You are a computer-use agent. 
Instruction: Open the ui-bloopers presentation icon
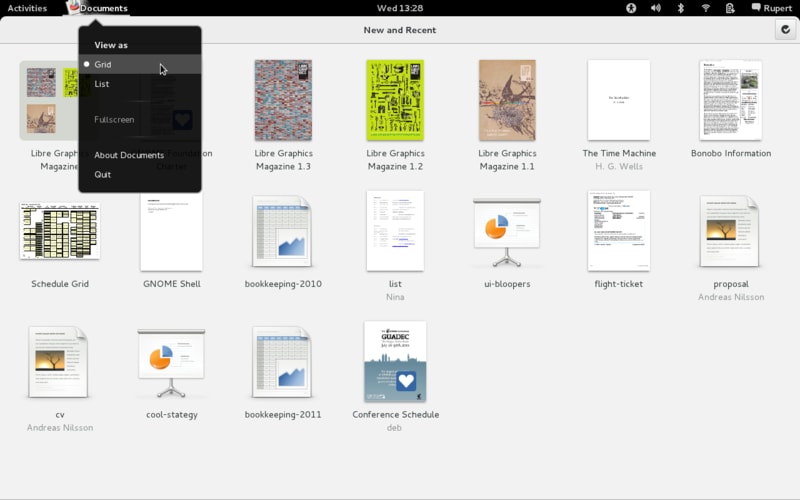pyautogui.click(x=507, y=232)
